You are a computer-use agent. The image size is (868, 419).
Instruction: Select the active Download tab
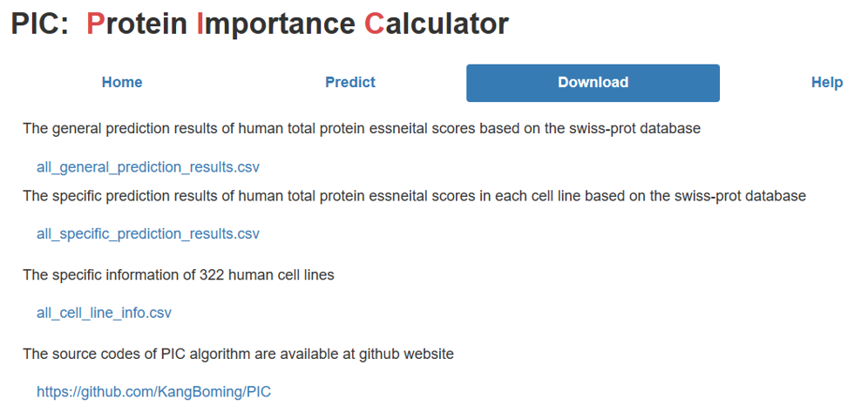coord(593,83)
